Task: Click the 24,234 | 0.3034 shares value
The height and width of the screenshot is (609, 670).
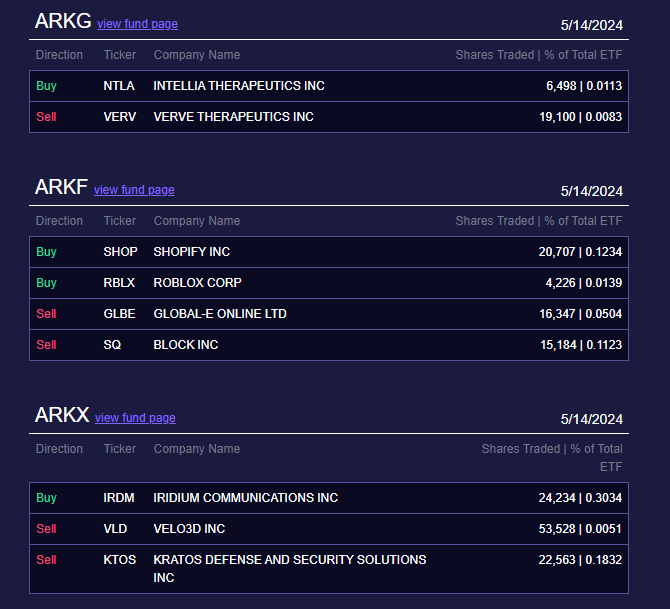Action: [x=580, y=498]
